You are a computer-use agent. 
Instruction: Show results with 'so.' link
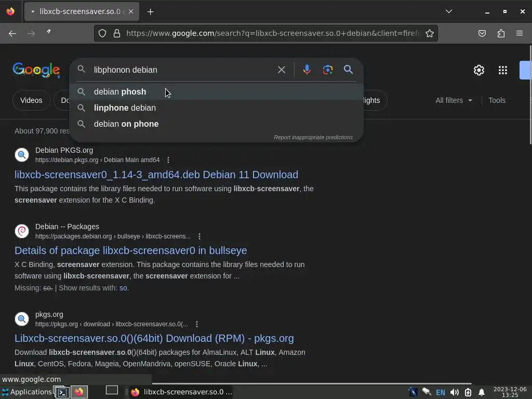coord(124,288)
